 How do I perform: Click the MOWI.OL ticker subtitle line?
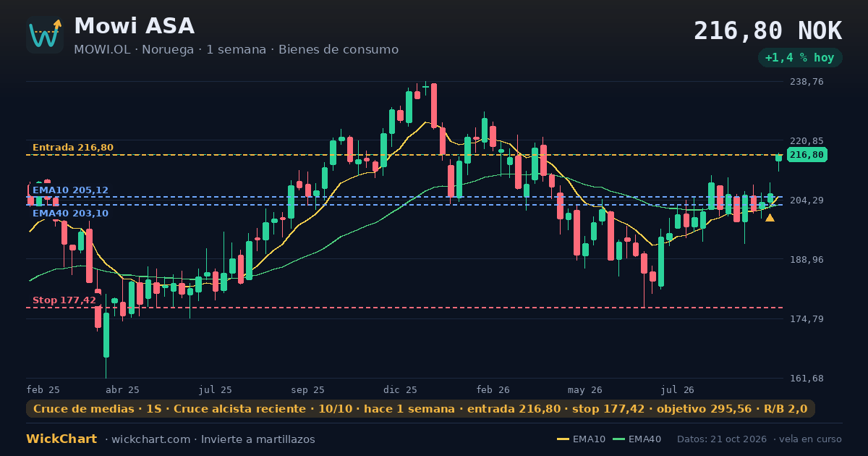pos(236,50)
